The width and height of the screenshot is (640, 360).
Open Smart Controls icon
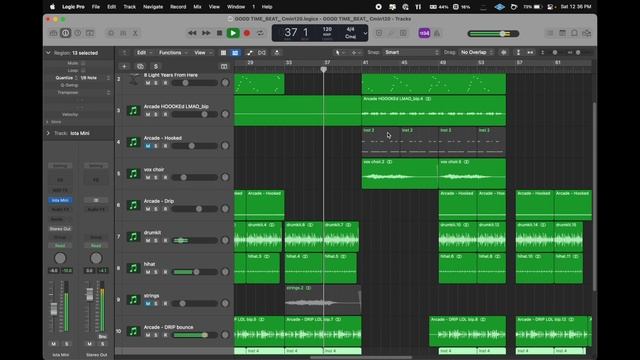click(111, 33)
